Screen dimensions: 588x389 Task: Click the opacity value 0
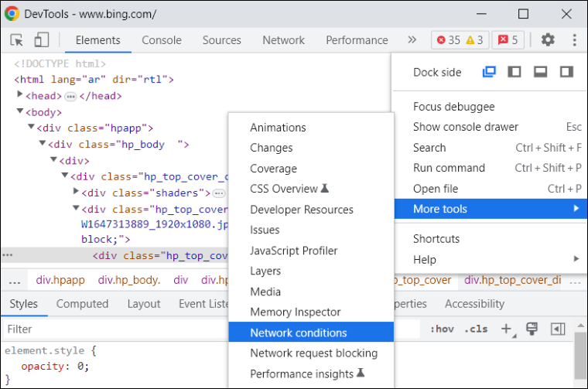(80, 366)
